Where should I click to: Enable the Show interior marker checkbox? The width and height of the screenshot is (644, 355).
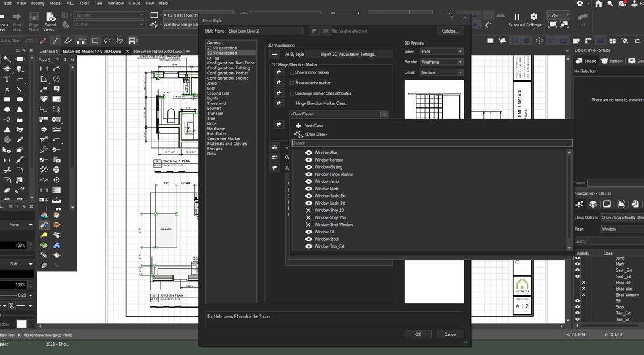pos(293,72)
